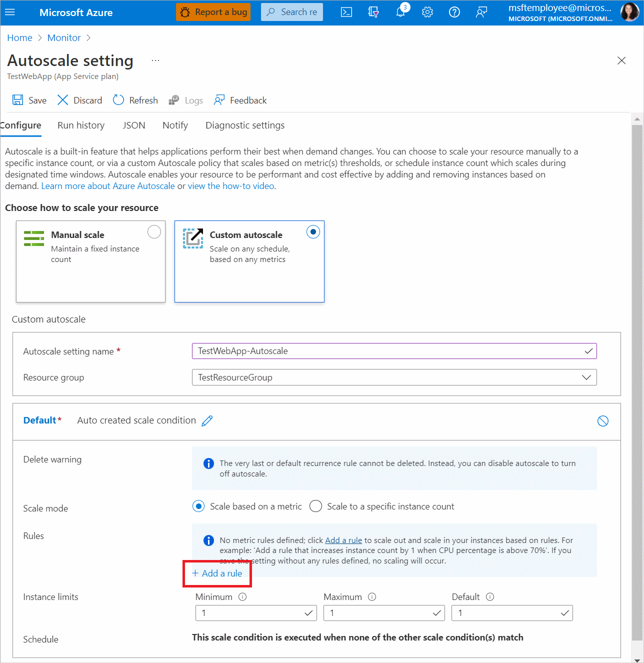The height and width of the screenshot is (663, 644).
Task: Discard autoscale setting changes
Action: (x=80, y=100)
